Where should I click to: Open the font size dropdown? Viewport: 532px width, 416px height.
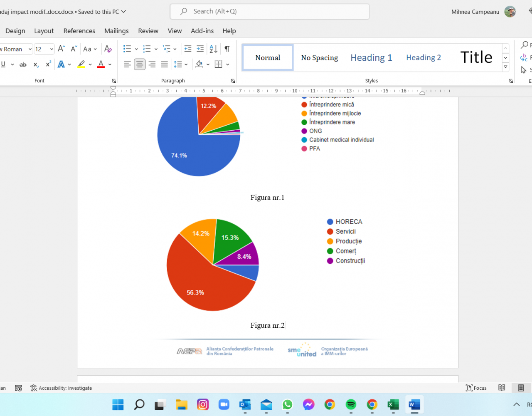(x=52, y=49)
